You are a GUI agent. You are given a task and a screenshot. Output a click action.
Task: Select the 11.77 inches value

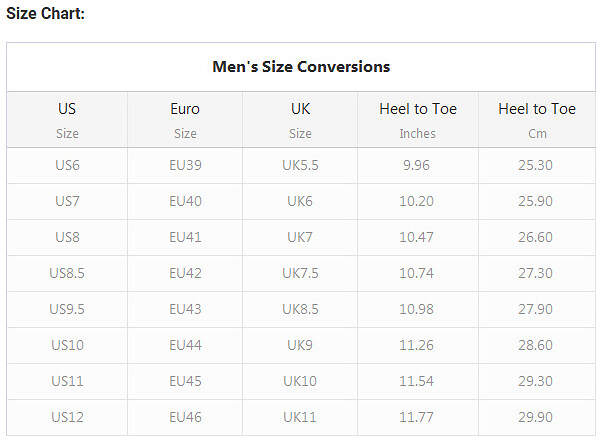pos(417,416)
